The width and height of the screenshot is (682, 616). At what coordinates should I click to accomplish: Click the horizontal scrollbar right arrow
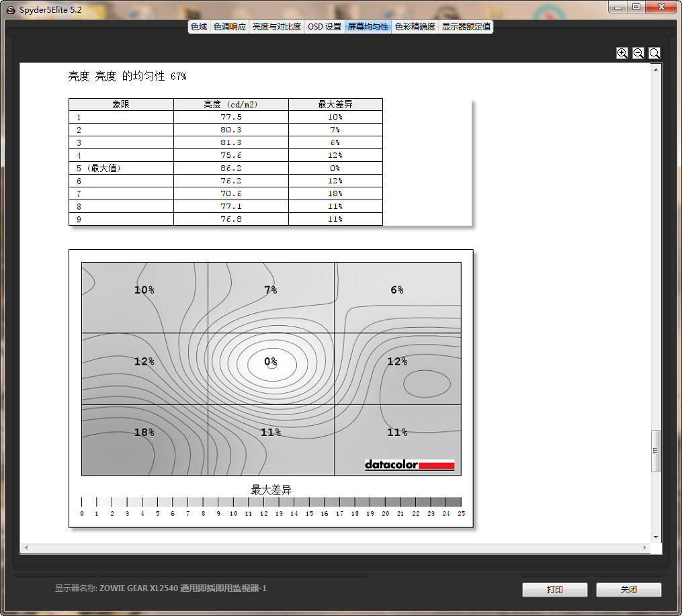(x=646, y=548)
